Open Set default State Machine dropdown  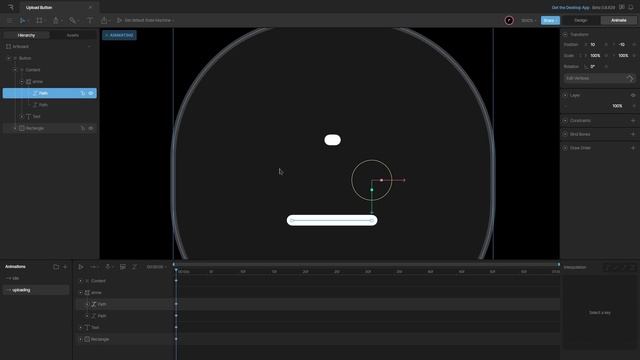coord(146,20)
